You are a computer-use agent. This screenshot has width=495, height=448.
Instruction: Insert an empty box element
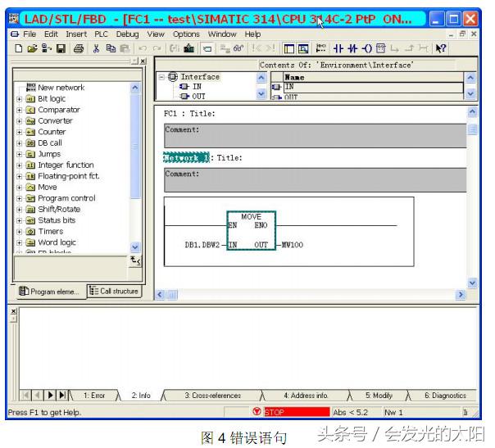(381, 48)
